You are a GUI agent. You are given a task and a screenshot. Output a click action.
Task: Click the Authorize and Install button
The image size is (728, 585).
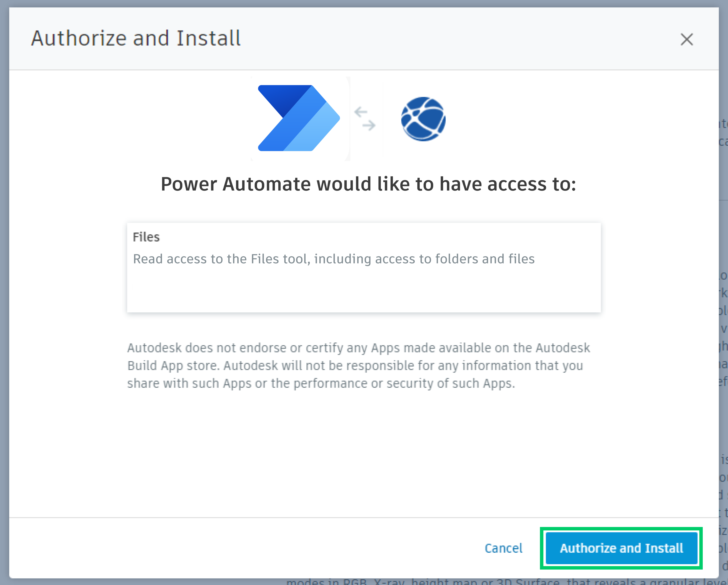pyautogui.click(x=621, y=548)
